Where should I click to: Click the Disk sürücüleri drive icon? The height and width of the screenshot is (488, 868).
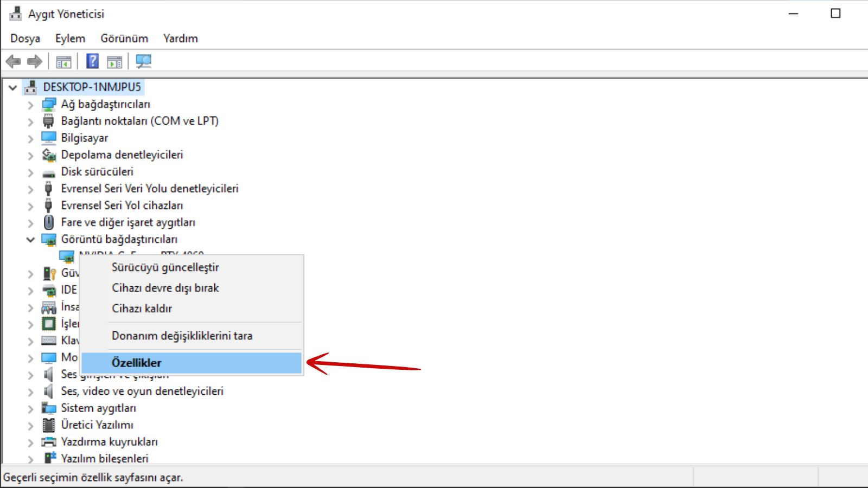pyautogui.click(x=49, y=172)
